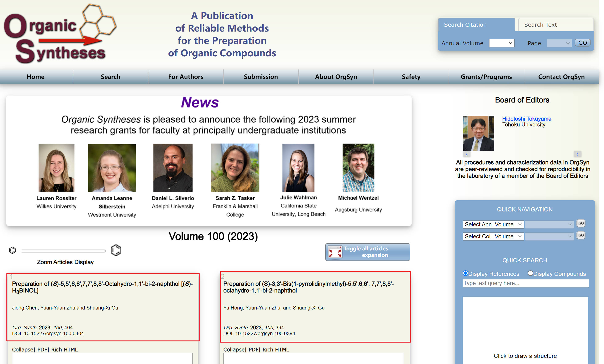Click the small hexagon zoom-out icon
The height and width of the screenshot is (364, 604).
12,250
